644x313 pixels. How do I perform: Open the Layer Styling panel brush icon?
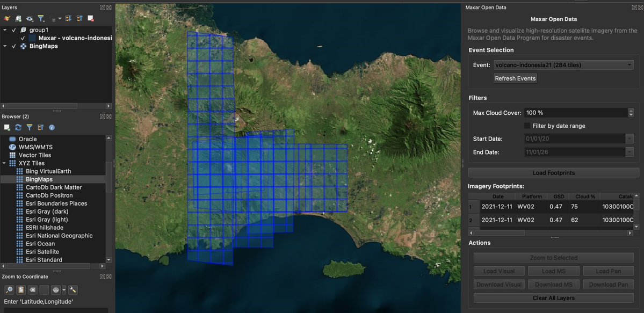[x=6, y=18]
